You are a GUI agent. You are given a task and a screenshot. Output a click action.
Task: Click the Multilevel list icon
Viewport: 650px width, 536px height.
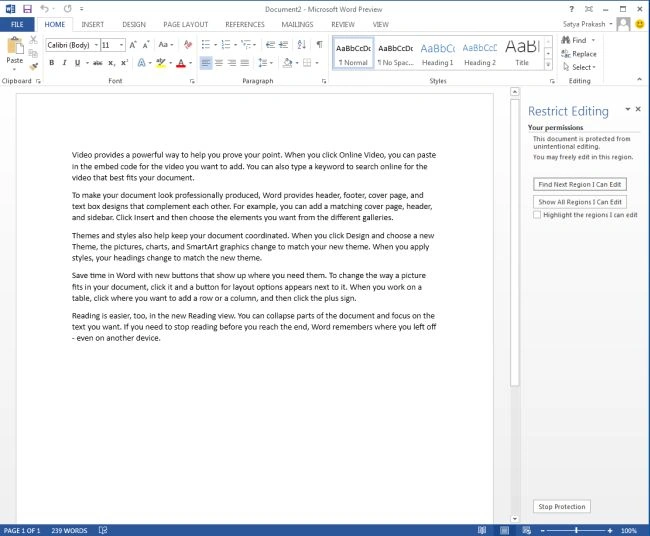tap(246, 44)
